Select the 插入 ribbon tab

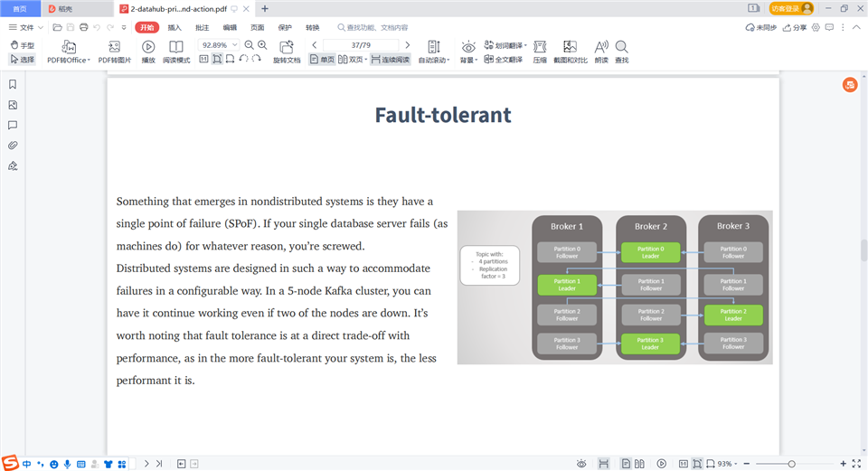175,27
